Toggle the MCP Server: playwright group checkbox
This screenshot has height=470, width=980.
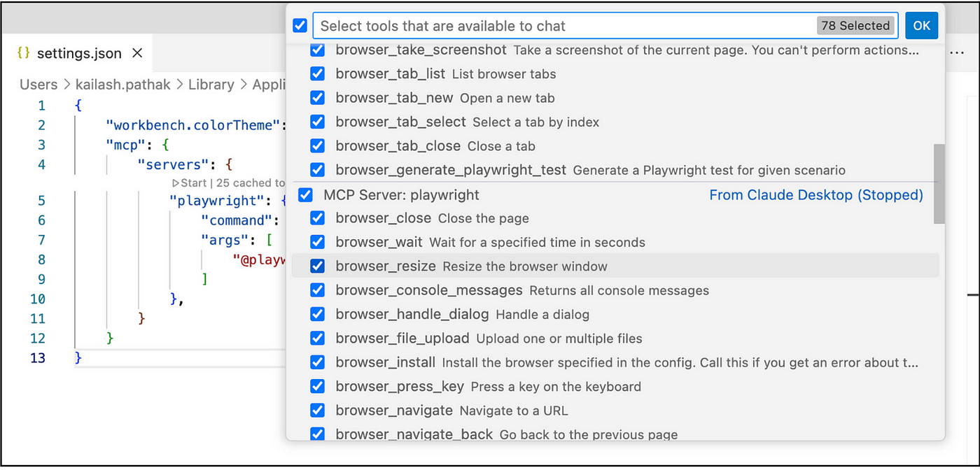(305, 195)
